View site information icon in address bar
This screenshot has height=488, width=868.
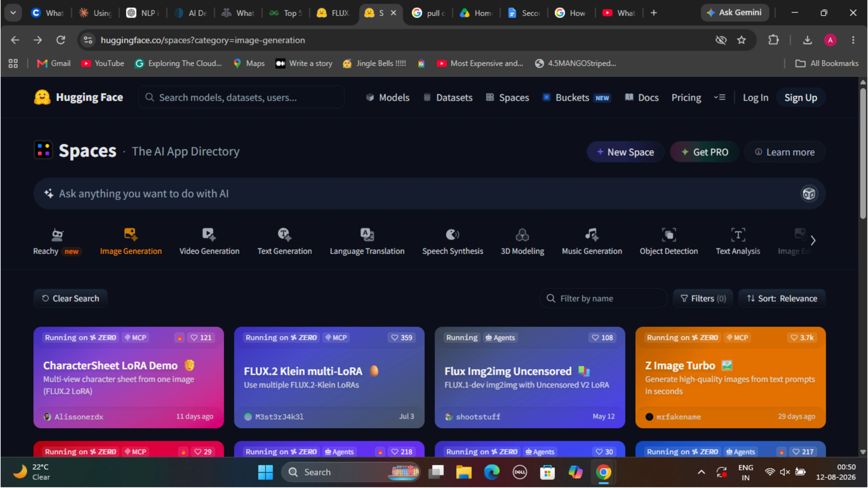pyautogui.click(x=88, y=40)
